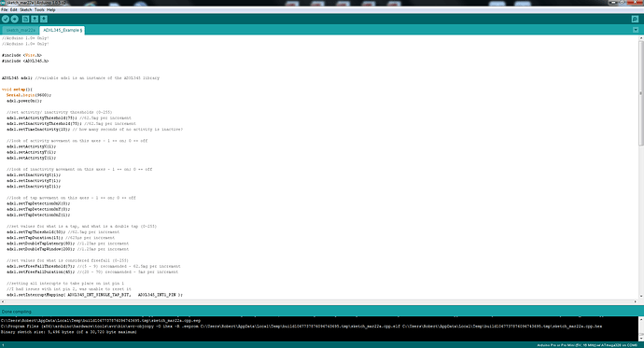Click the 'adxl.setFreeFallDuration(45);' line
Screen dimensions: 644x348
[41, 271]
